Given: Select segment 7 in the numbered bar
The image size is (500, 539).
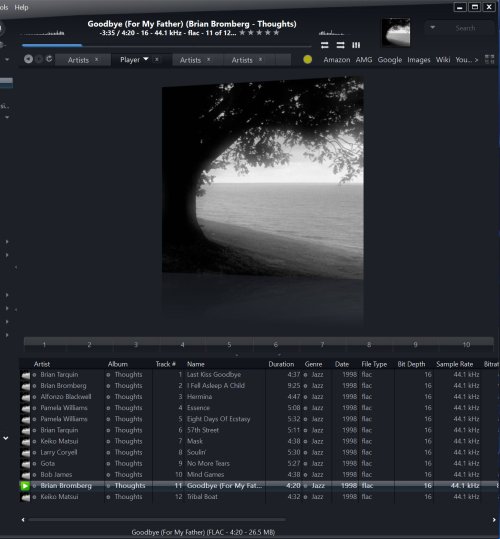Looking at the screenshot, I should click(322, 344).
